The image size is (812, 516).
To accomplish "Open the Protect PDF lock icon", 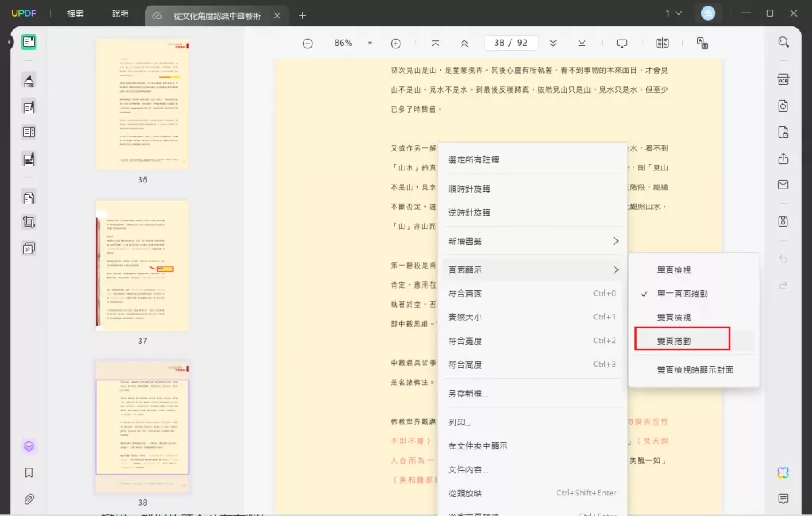I will pos(783,132).
